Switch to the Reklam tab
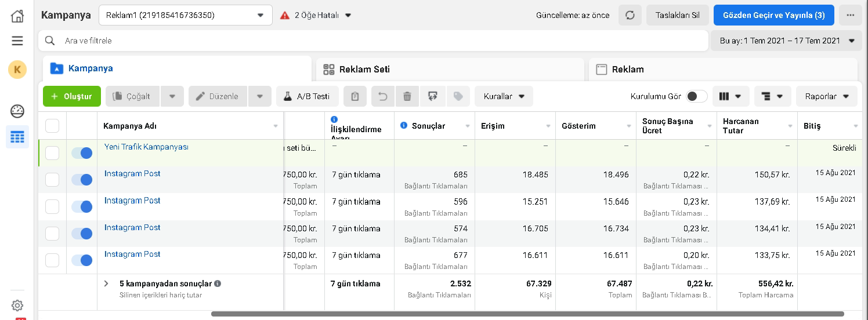 (723, 70)
